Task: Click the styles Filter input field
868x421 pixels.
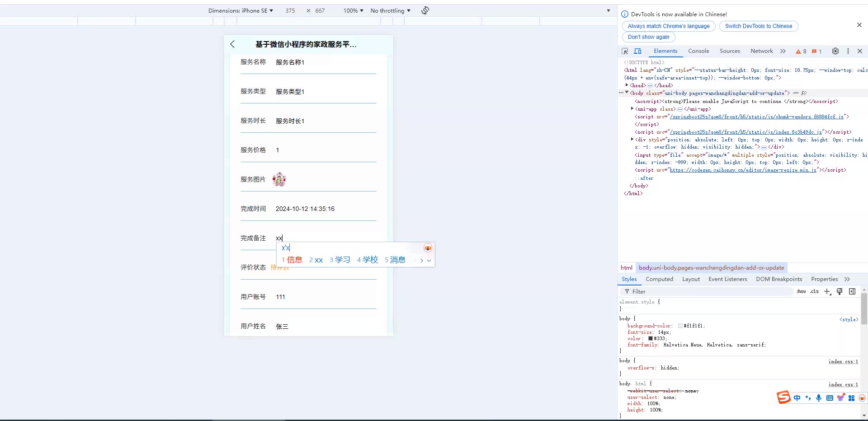Action: (x=710, y=292)
